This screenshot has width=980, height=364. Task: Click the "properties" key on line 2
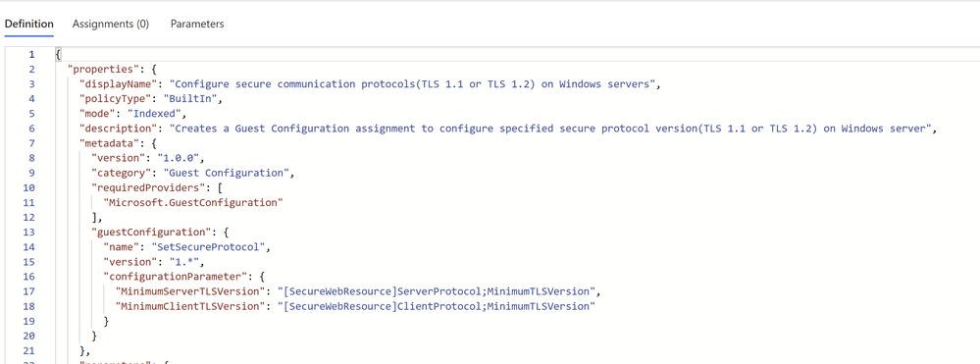(x=100, y=69)
